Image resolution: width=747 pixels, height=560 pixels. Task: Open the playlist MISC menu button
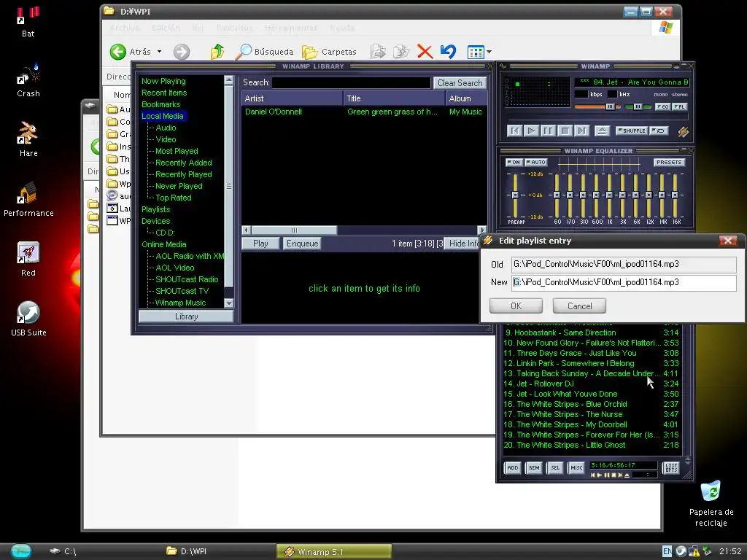pos(576,467)
